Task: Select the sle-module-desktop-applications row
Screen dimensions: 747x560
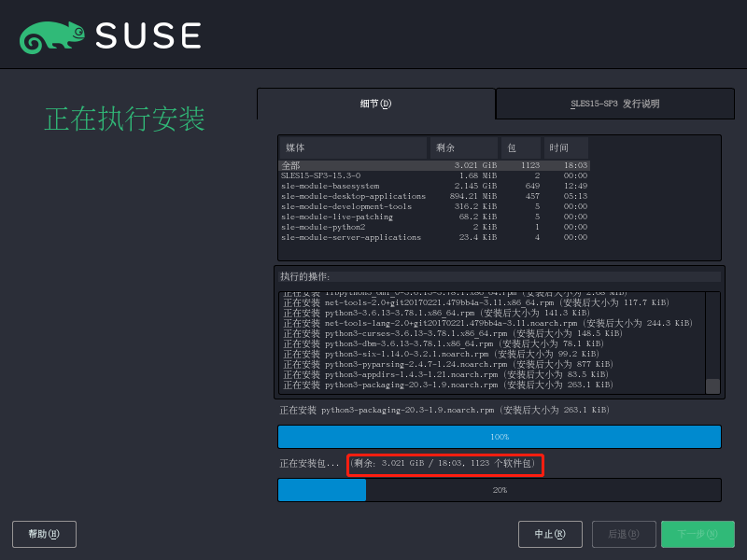Action: click(x=373, y=196)
